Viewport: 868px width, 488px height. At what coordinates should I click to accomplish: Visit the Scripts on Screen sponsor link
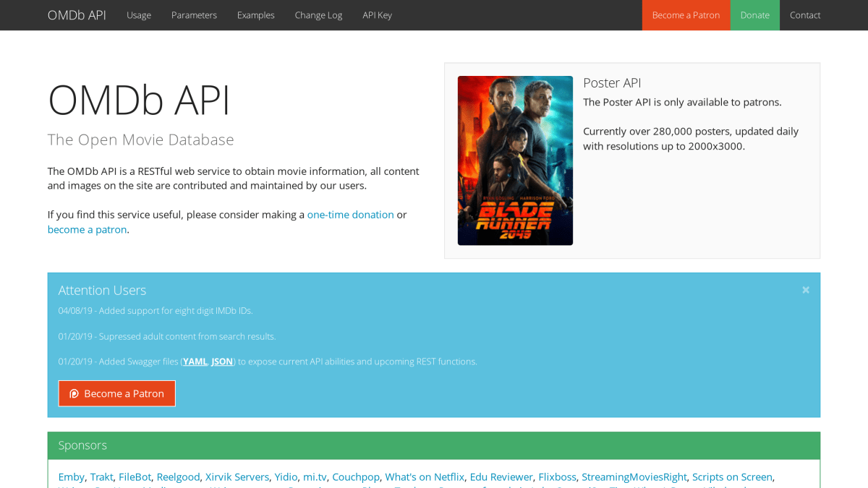(732, 477)
